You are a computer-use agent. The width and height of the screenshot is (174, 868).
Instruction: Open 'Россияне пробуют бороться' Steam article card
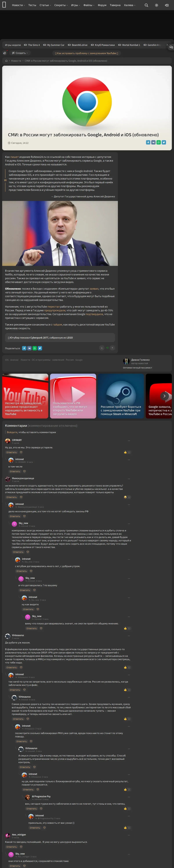(121, 396)
